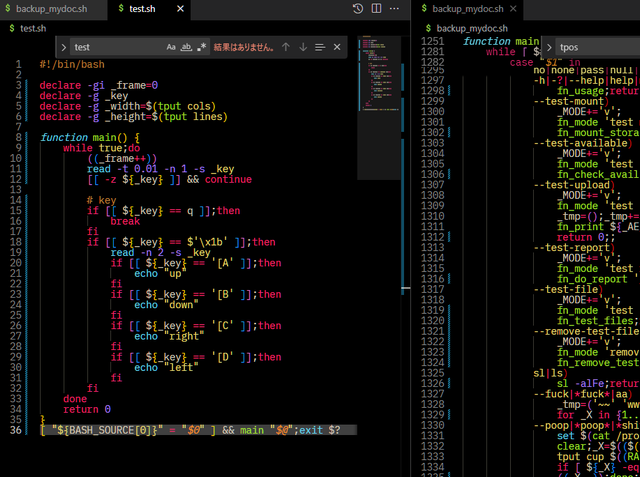Click the find in selection icon
The height and width of the screenshot is (477, 640).
point(320,47)
